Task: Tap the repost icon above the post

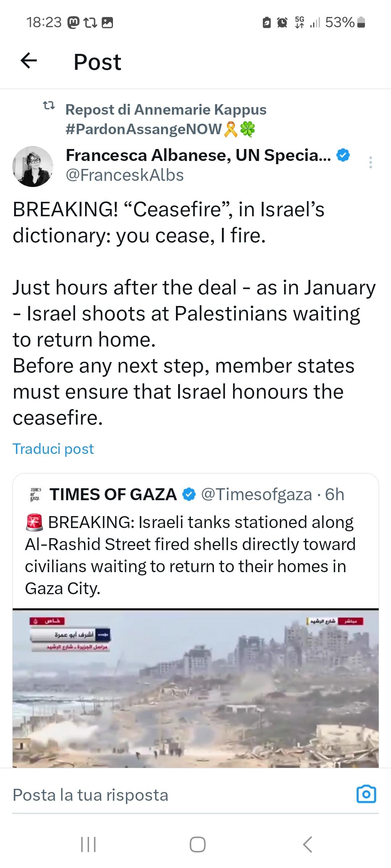Action: 49,106
